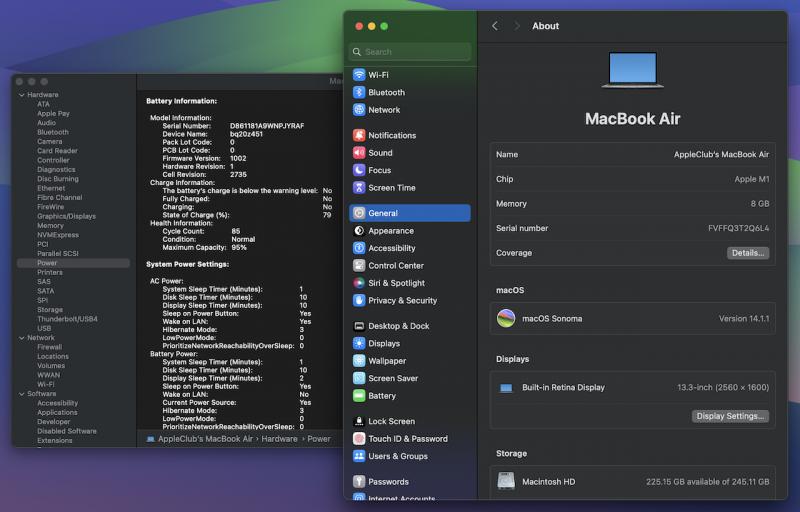Collapse the Network tree in System Information

(21, 338)
